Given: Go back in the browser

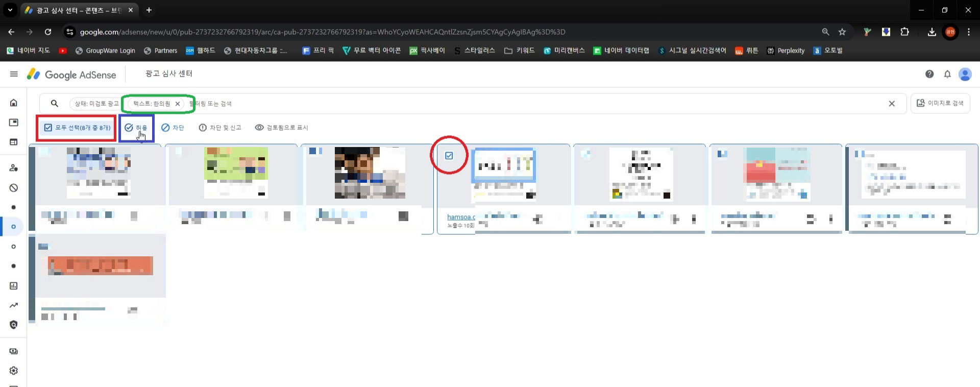Looking at the screenshot, I should [x=11, y=32].
